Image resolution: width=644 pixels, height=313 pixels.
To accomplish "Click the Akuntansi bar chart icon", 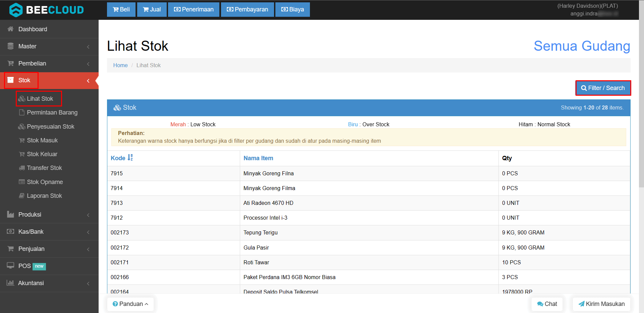I will click(x=10, y=283).
